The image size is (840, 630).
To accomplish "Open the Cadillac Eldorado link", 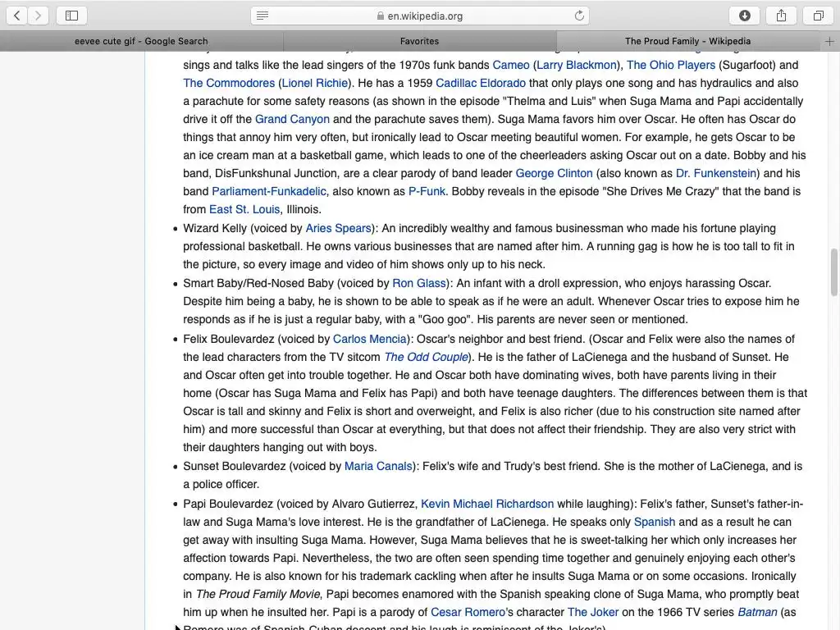I will coord(481,83).
